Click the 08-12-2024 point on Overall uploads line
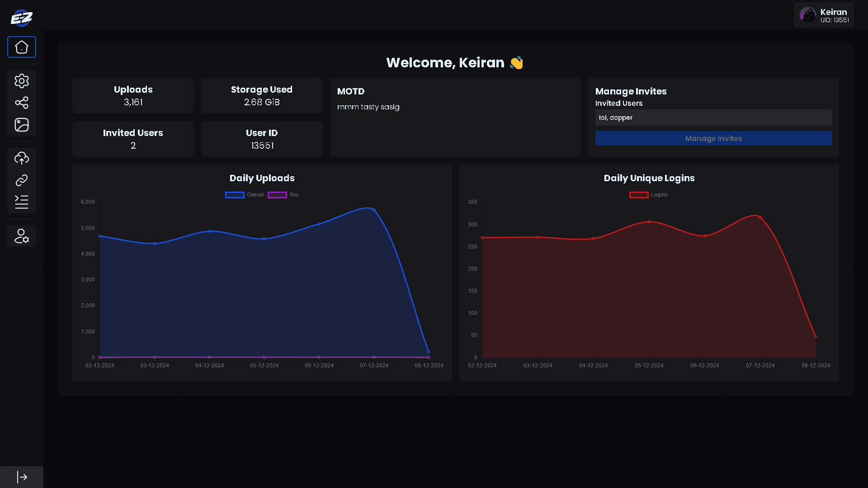Viewport: 868px width, 488px height. [x=429, y=352]
